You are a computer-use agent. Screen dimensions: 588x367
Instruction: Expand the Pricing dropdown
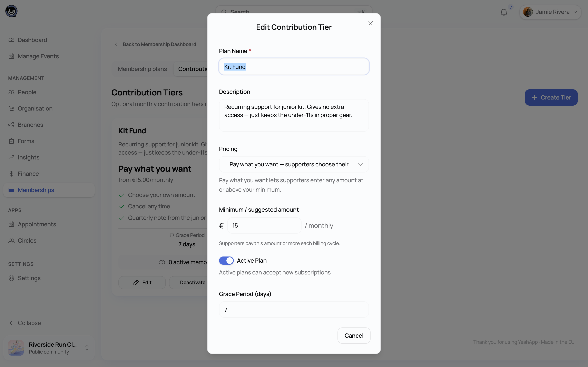tap(294, 164)
